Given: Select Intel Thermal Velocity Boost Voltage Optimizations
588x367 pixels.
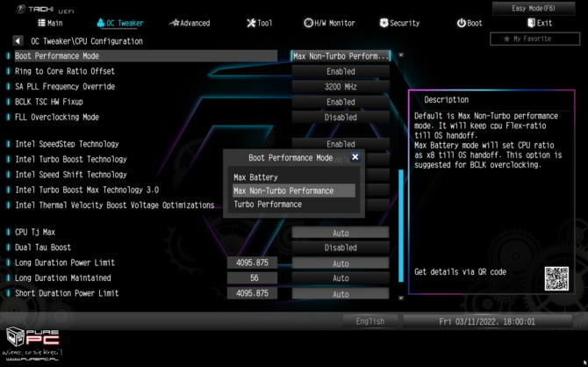Looking at the screenshot, I should [x=114, y=205].
